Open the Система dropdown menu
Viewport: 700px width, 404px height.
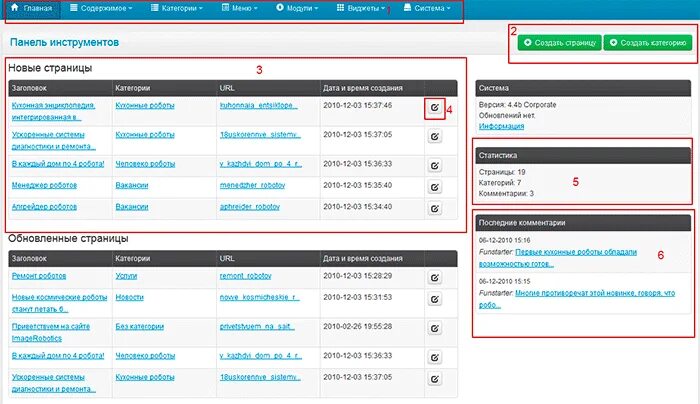(x=427, y=8)
